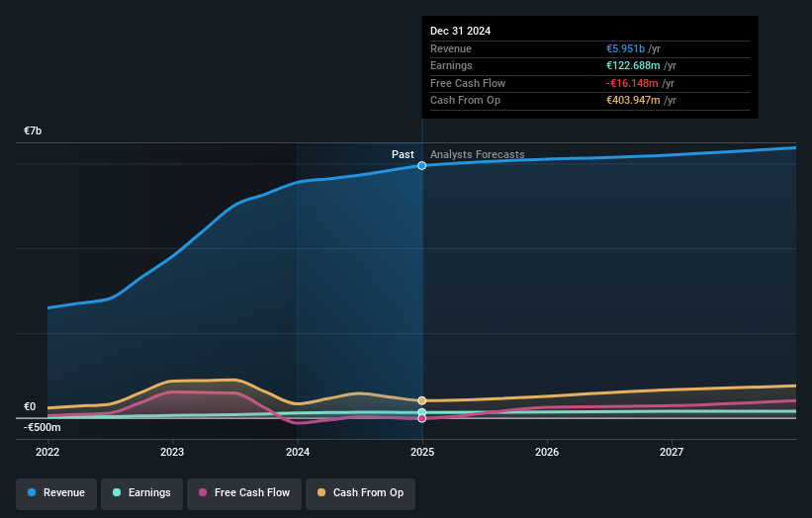Click the Earnings row label in tooltip
812x518 pixels.
(451, 65)
